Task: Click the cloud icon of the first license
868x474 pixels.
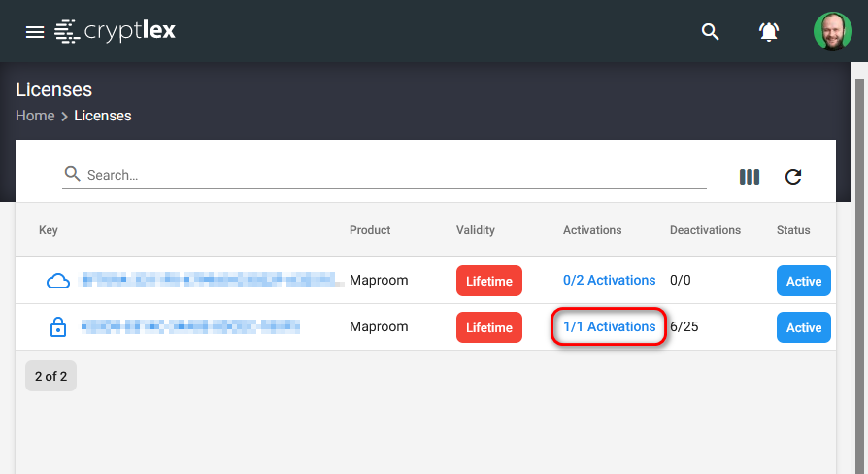Action: (58, 281)
